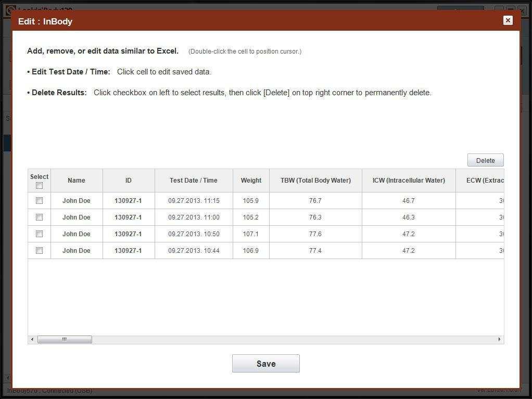The width and height of the screenshot is (532, 399).
Task: Check the row tested at 10:44
Action: (x=40, y=250)
